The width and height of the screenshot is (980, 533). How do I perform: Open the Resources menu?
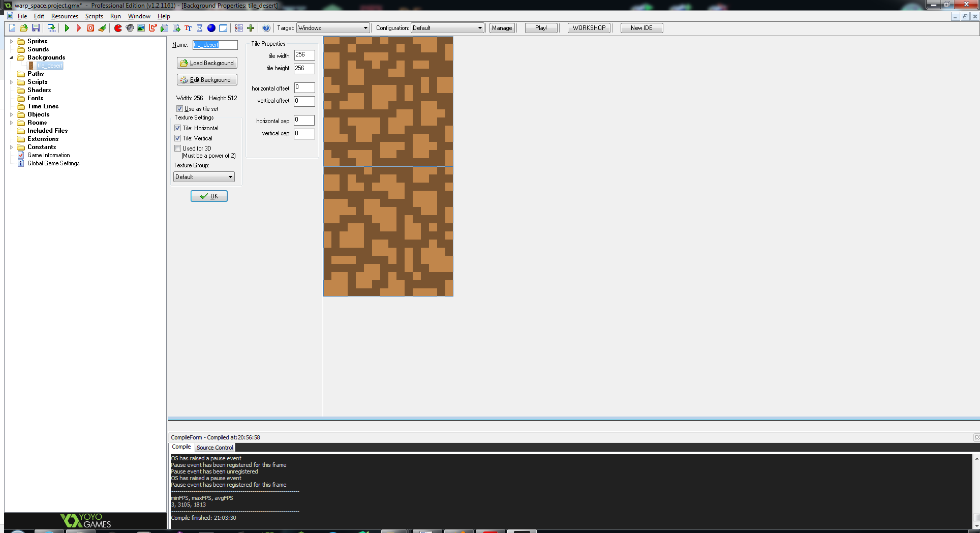tap(65, 16)
